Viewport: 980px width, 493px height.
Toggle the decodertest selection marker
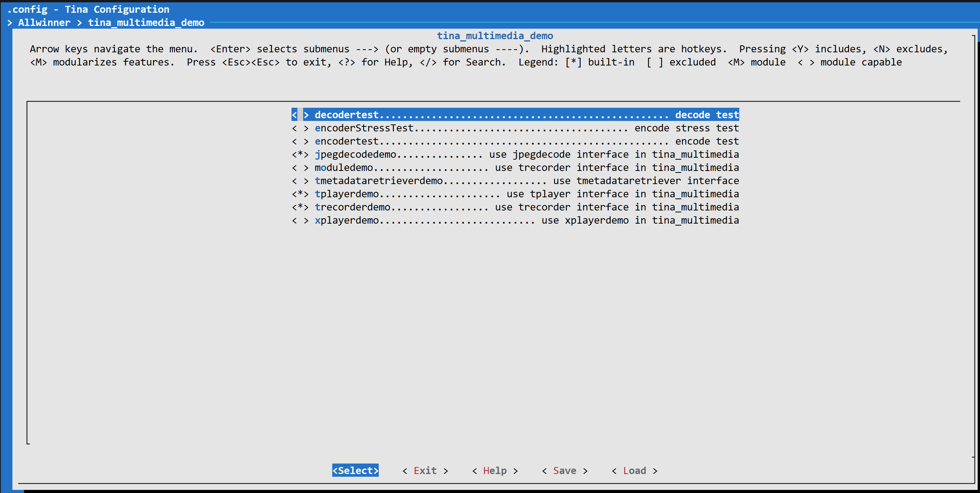pyautogui.click(x=300, y=115)
